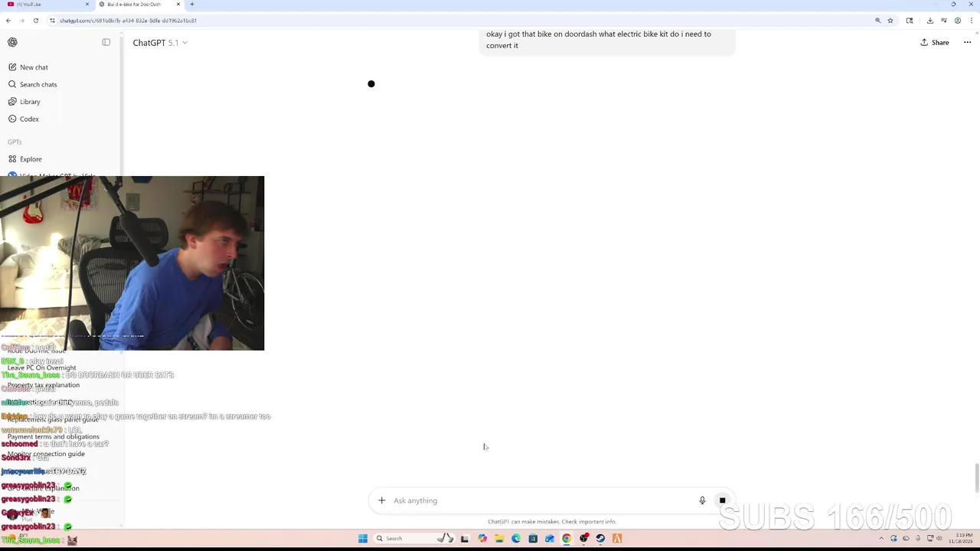This screenshot has height=551, width=980.
Task: Stop generating with the square stop button
Action: click(722, 500)
